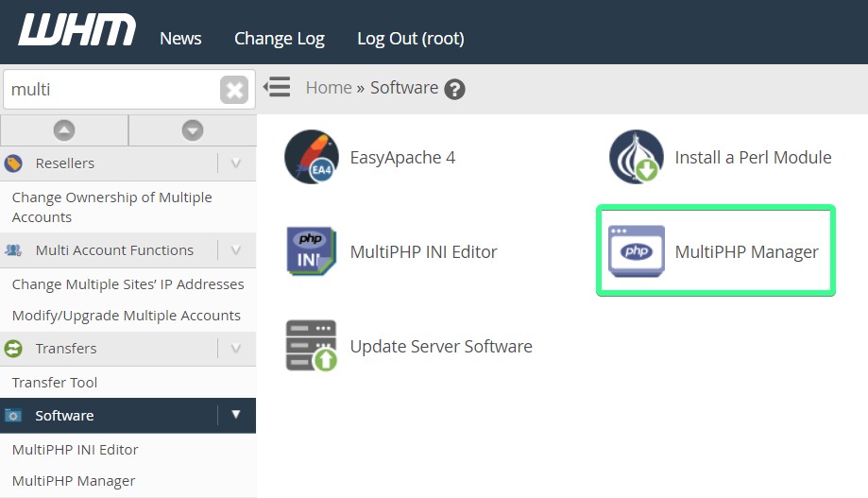Open the MultiPHP INI Editor icon
Screen dimensions: 868x498
point(312,251)
